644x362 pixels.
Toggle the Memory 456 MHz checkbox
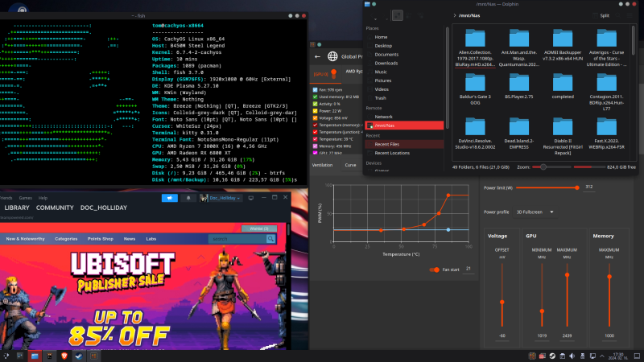(315, 146)
